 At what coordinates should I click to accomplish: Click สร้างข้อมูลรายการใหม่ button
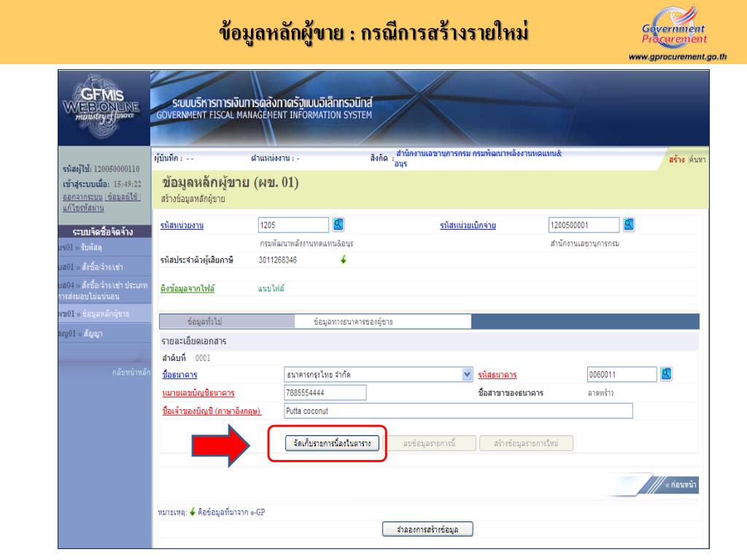(526, 443)
